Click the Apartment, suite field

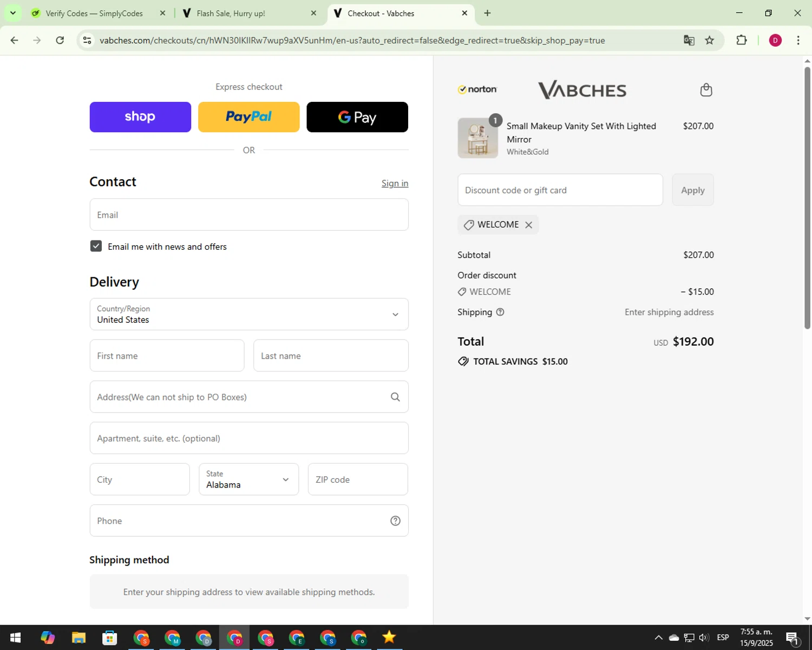click(249, 438)
